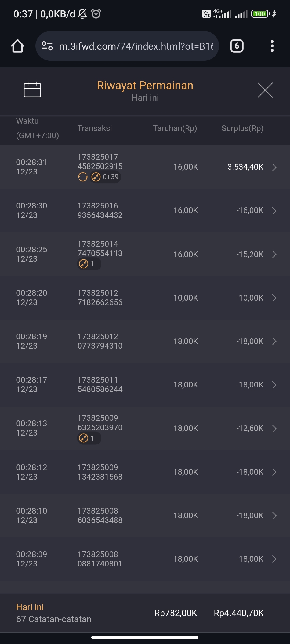290x644 pixels.
Task: Tap the badge on the 00:28:25 transaction
Action: point(89,264)
